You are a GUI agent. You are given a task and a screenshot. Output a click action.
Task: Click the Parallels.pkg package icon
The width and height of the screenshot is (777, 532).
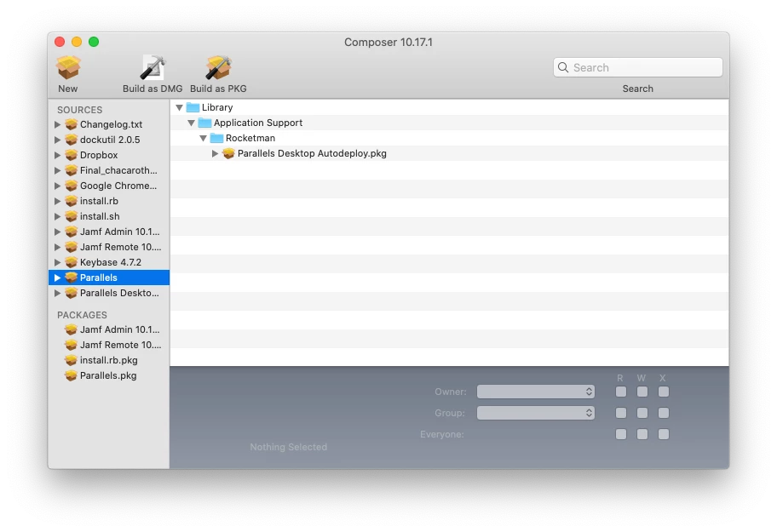pyautogui.click(x=72, y=375)
